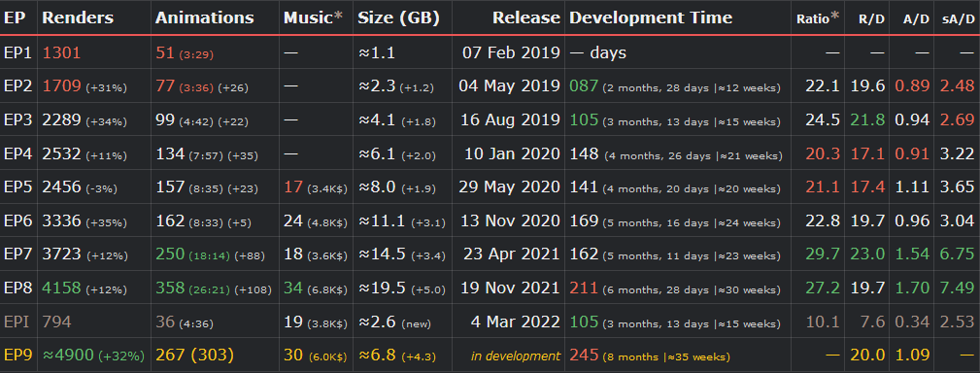Click the 16 Aug 2019 release date
The height and width of the screenshot is (373, 980).
pos(510,119)
